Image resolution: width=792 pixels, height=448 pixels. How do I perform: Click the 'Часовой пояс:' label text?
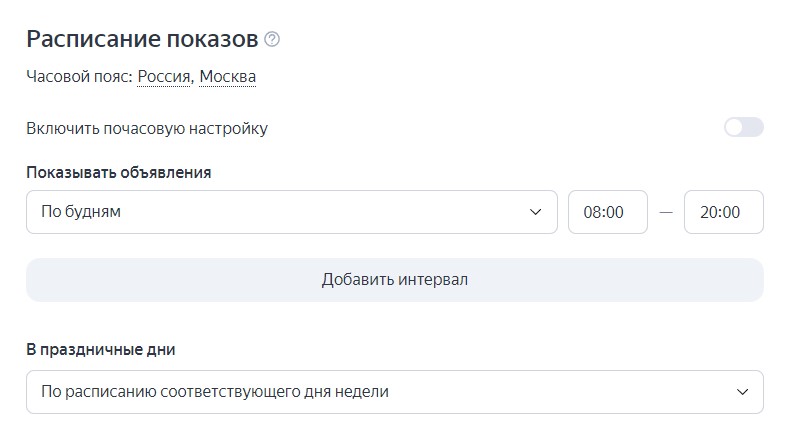(79, 76)
